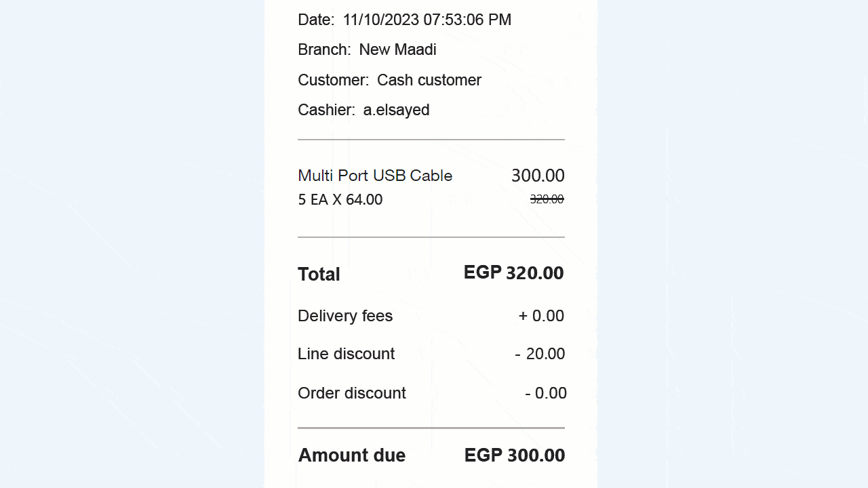Click the Customer Cash customer line
The image size is (868, 488).
pyautogui.click(x=389, y=80)
